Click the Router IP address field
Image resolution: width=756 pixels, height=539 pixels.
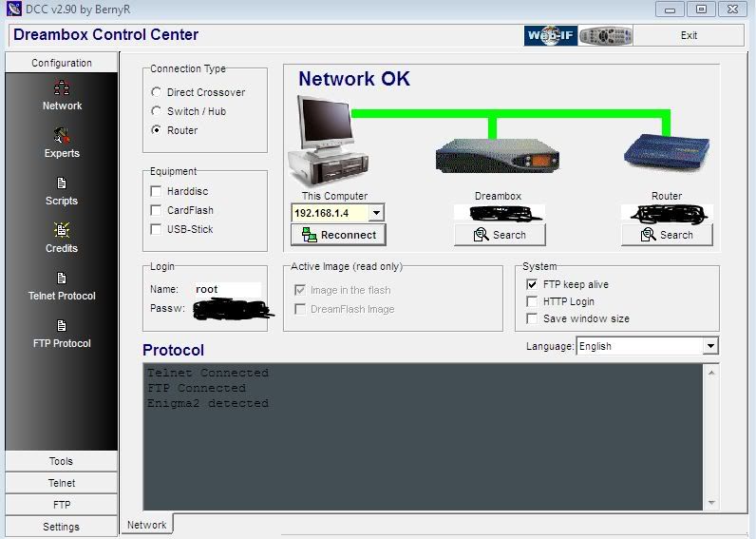coord(667,213)
